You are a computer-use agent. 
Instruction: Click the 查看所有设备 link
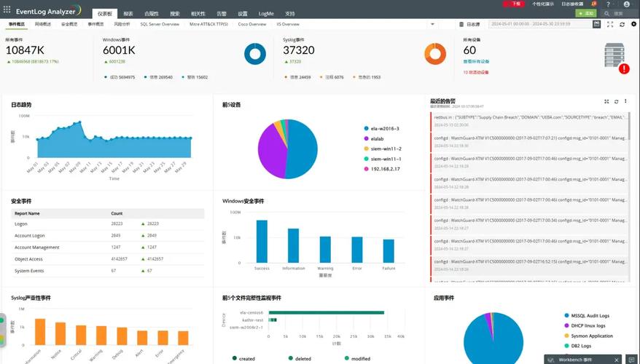tap(476, 61)
